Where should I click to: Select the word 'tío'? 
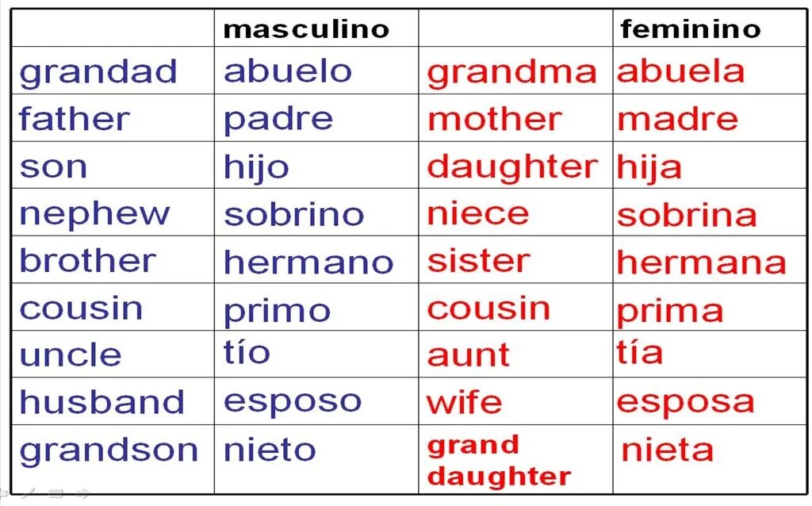[247, 351]
